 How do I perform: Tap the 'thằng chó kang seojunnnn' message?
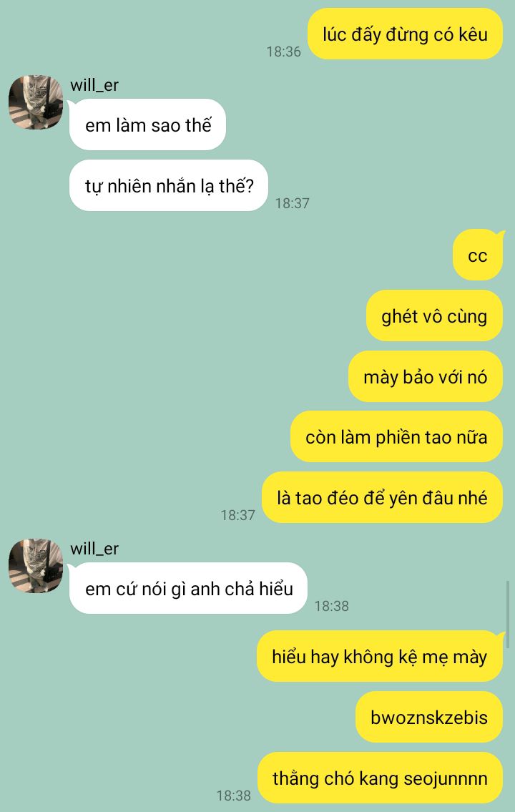tap(380, 778)
